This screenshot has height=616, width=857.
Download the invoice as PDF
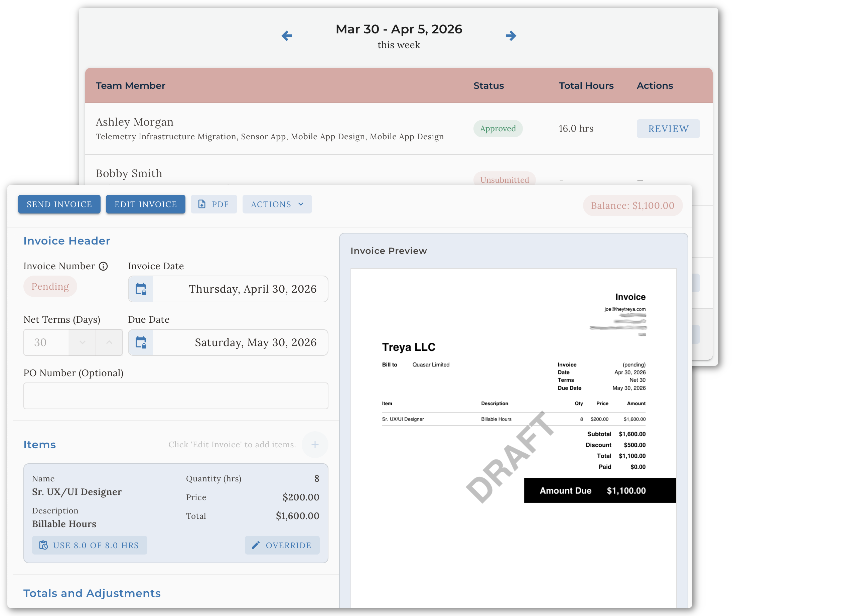[x=214, y=204]
